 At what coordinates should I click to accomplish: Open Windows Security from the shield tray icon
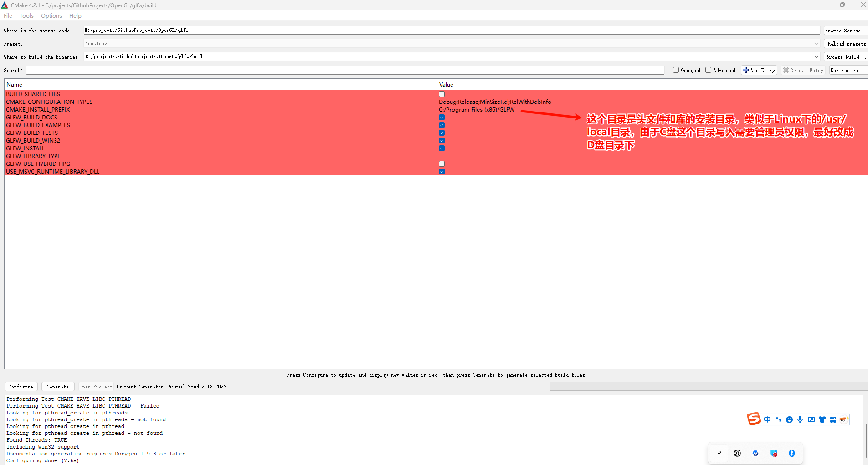774,453
